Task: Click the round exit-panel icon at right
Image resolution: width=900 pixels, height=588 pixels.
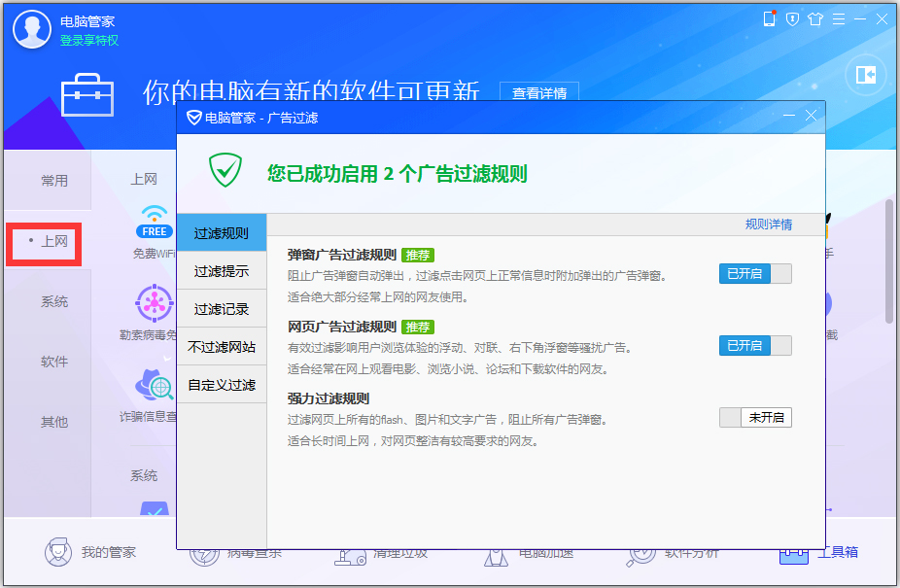Action: tap(866, 75)
